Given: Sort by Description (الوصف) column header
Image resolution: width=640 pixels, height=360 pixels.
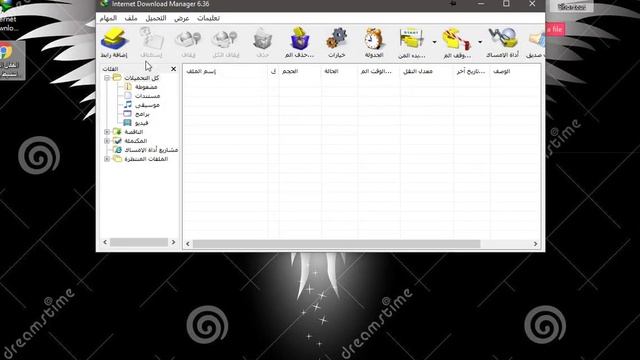Looking at the screenshot, I should (x=514, y=71).
